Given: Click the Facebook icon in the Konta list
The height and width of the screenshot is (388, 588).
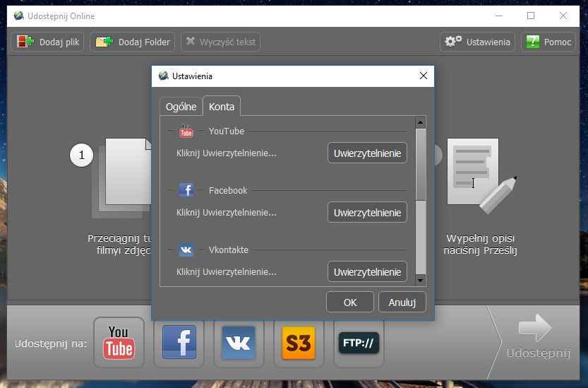Looking at the screenshot, I should pos(186,190).
